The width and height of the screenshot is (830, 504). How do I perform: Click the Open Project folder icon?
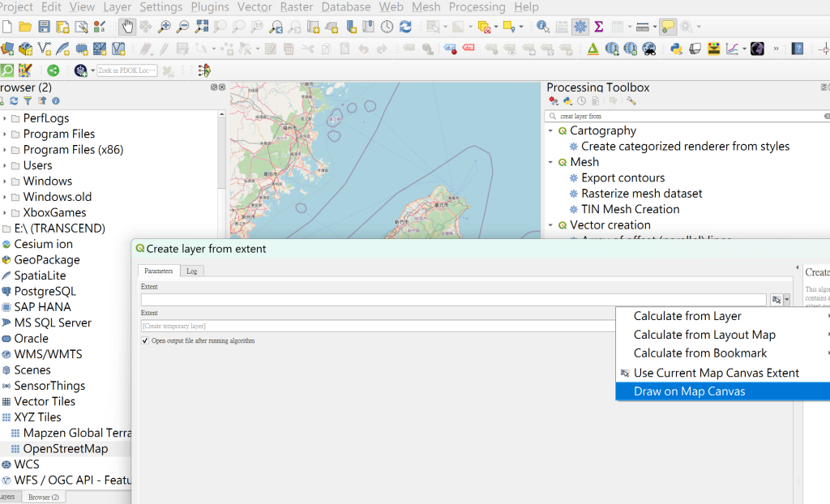point(25,27)
